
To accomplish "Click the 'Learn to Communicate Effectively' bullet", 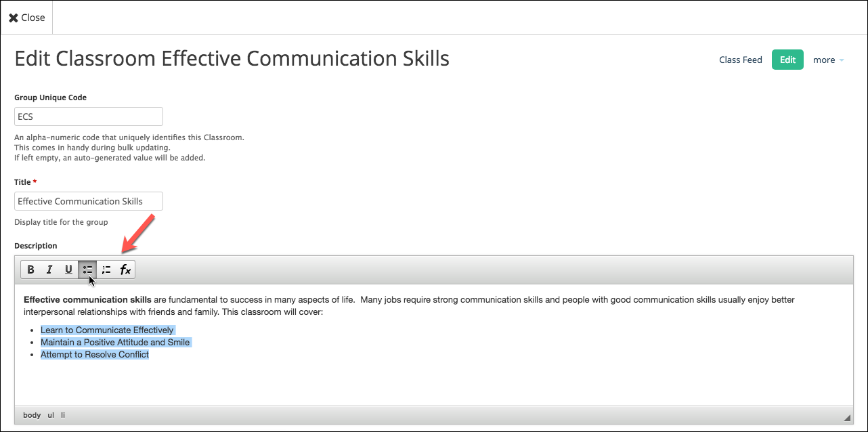I will [107, 330].
